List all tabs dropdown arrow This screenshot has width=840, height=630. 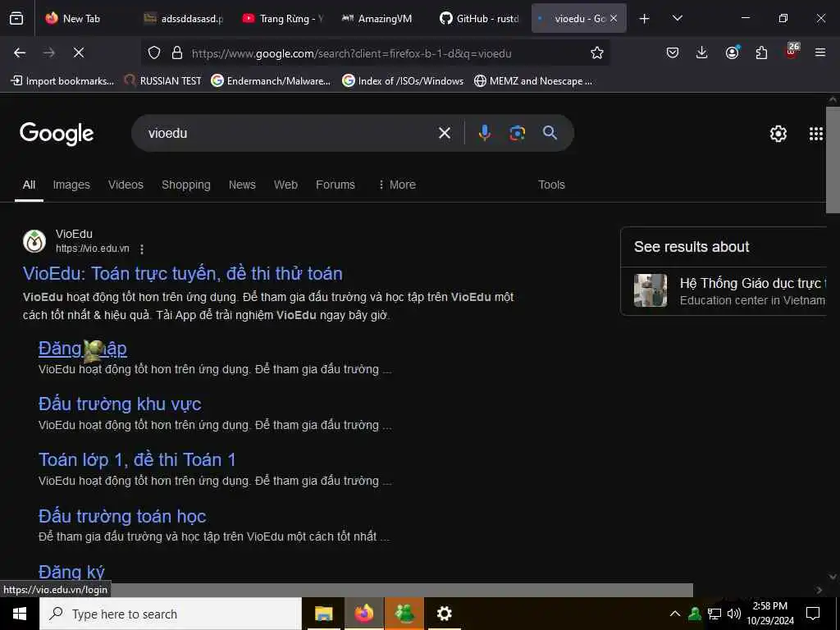click(677, 19)
